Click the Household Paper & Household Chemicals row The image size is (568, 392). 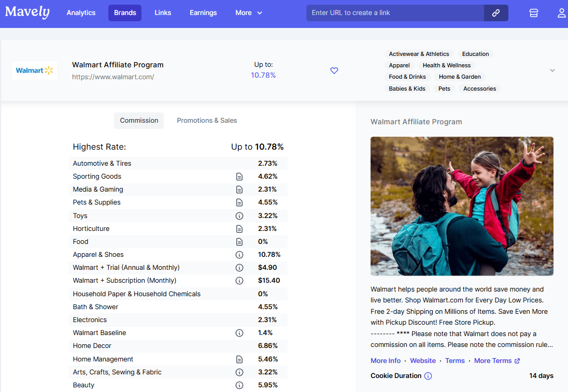click(x=178, y=294)
